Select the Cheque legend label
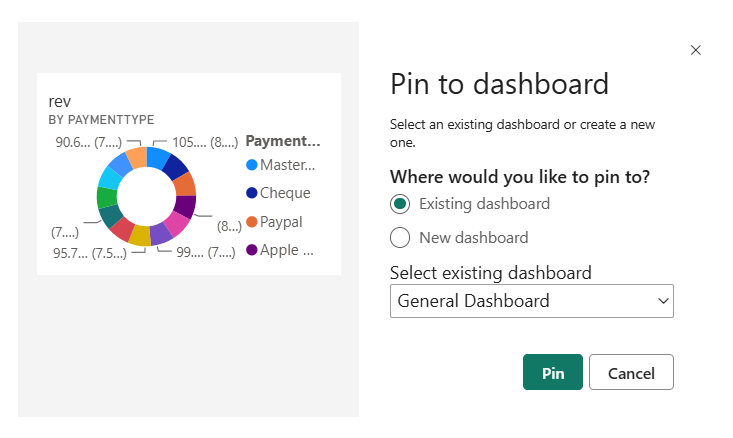This screenshot has width=733, height=438. [x=285, y=193]
